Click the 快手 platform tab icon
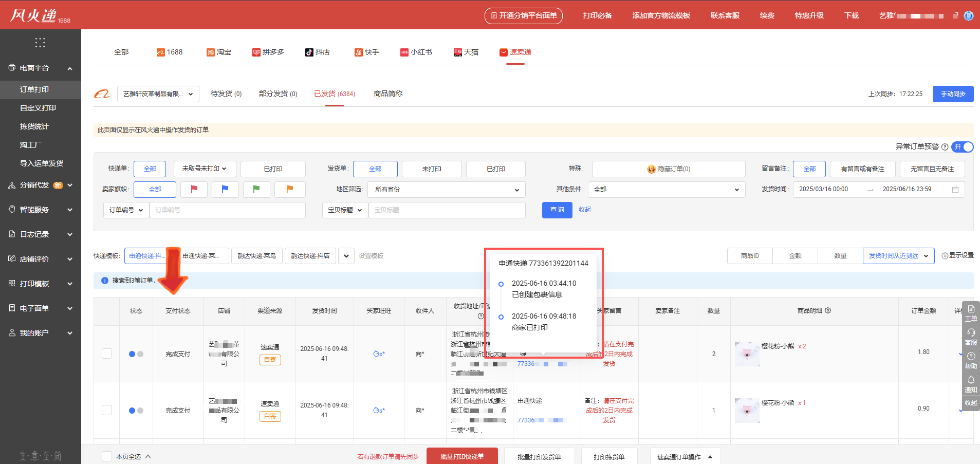This screenshot has height=464, width=980. pyautogui.click(x=359, y=52)
